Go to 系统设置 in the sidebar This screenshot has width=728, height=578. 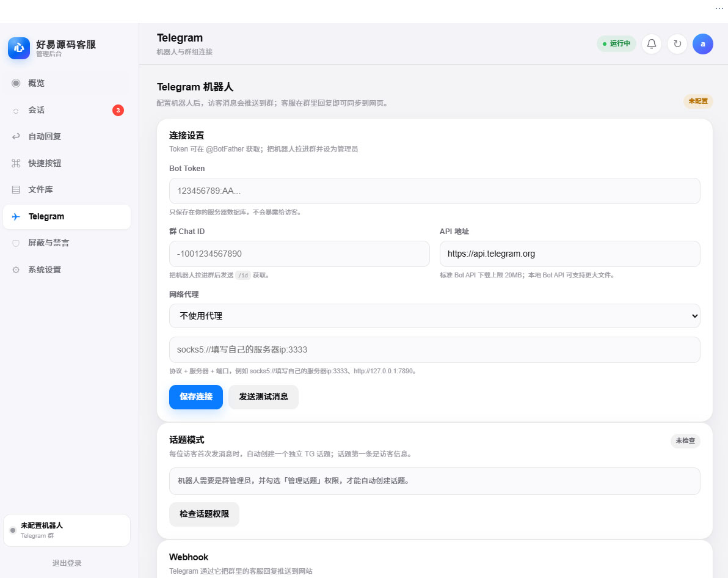(x=67, y=270)
